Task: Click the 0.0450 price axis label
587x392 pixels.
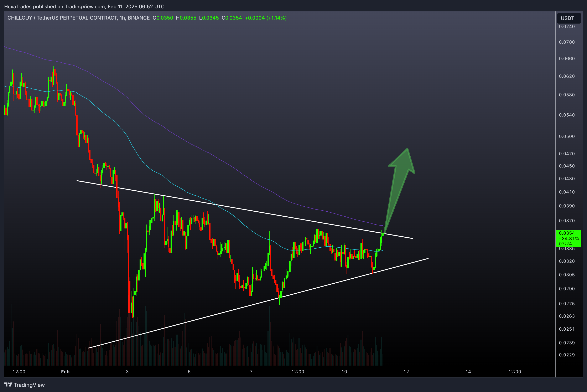Action: 567,166
